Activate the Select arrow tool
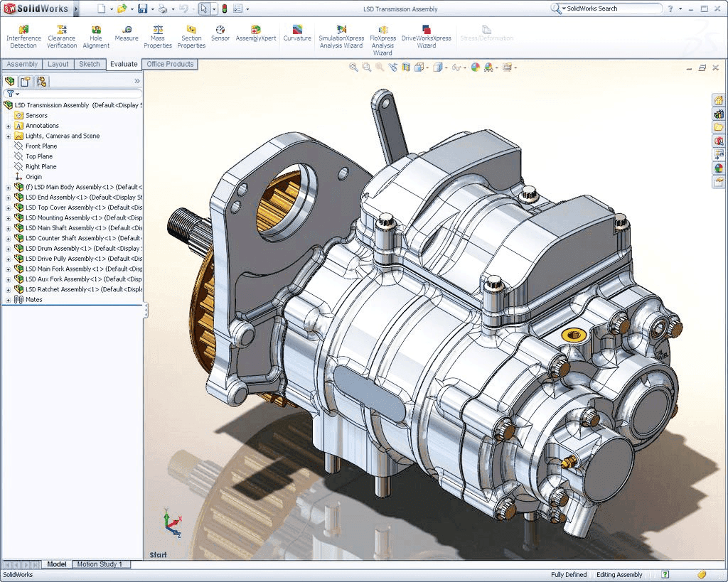The height and width of the screenshot is (582, 728). point(204,9)
